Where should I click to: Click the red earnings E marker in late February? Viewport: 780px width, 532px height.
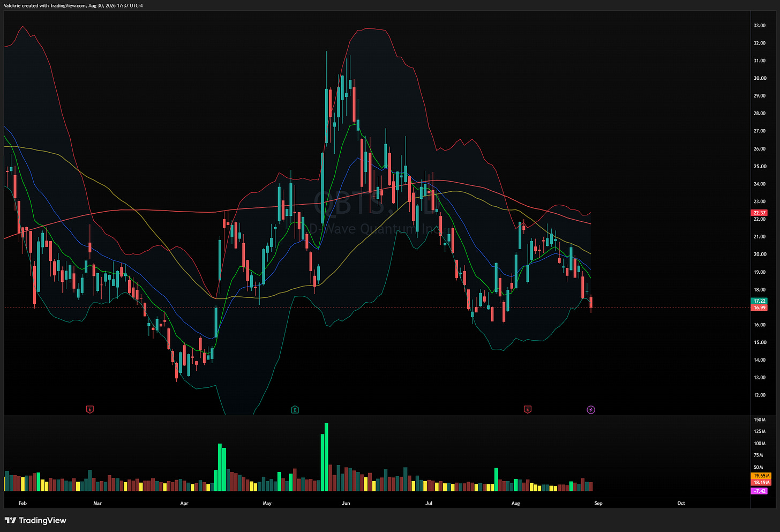[x=90, y=410]
